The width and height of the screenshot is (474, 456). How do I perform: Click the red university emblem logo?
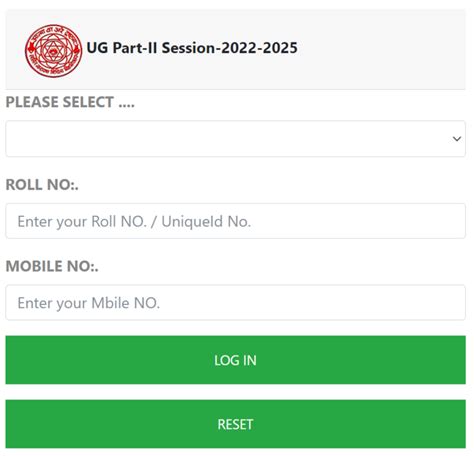click(53, 51)
